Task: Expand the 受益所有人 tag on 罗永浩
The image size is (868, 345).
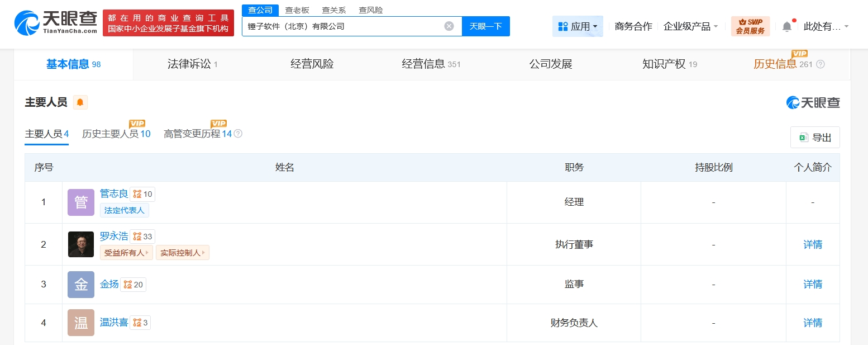Action: [x=126, y=253]
